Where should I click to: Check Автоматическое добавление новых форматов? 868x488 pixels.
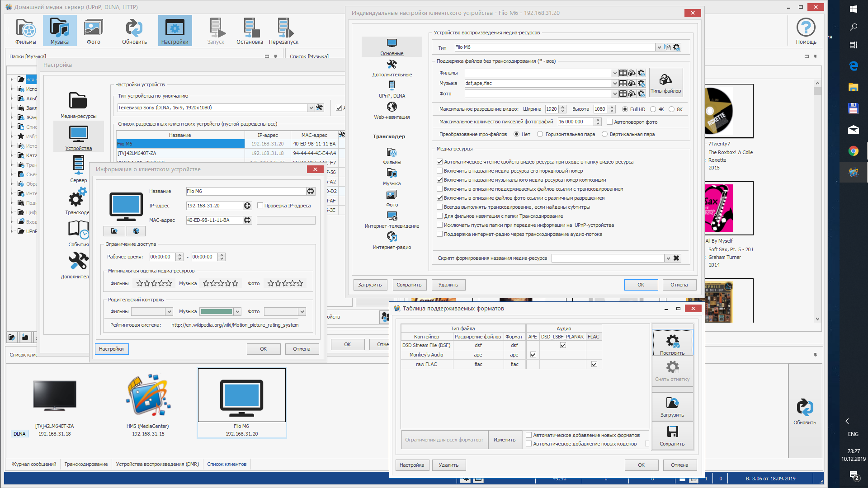[x=528, y=435]
